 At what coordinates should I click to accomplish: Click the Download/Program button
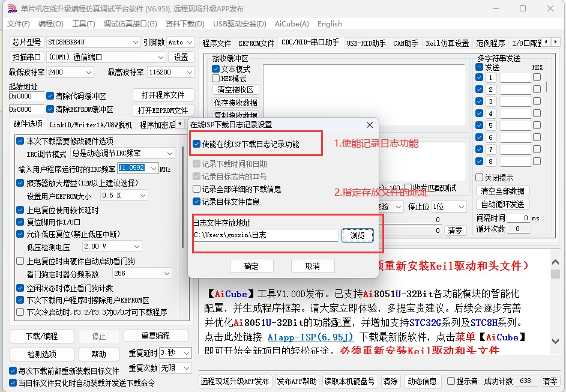pyautogui.click(x=42, y=336)
